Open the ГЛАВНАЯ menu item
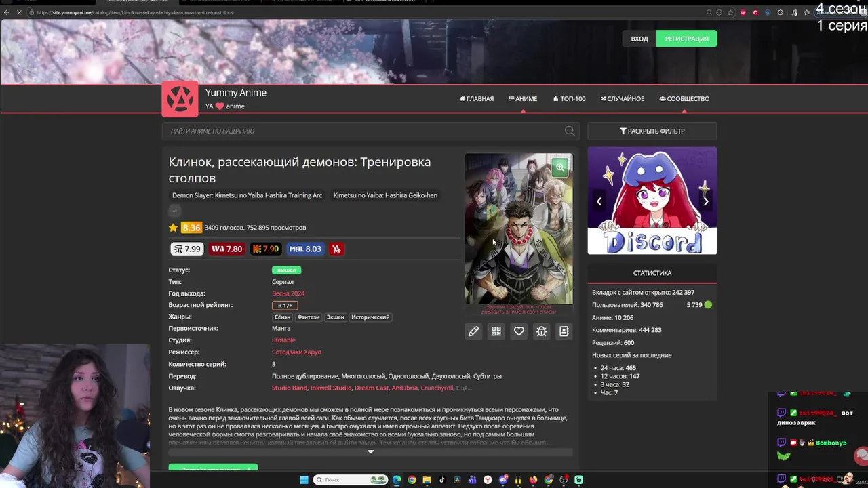Viewport: 868px width, 488px height. (477, 98)
